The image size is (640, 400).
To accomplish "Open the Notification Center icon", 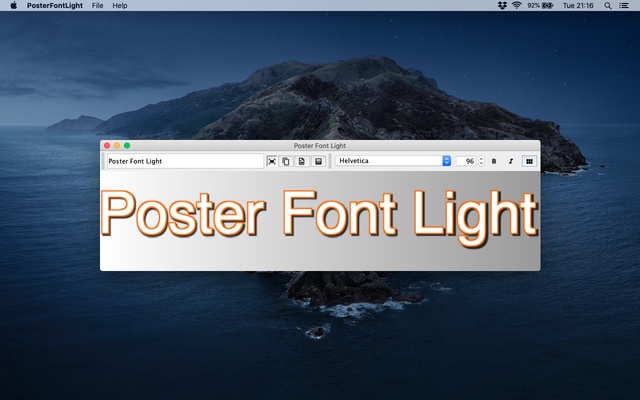I will point(624,5).
